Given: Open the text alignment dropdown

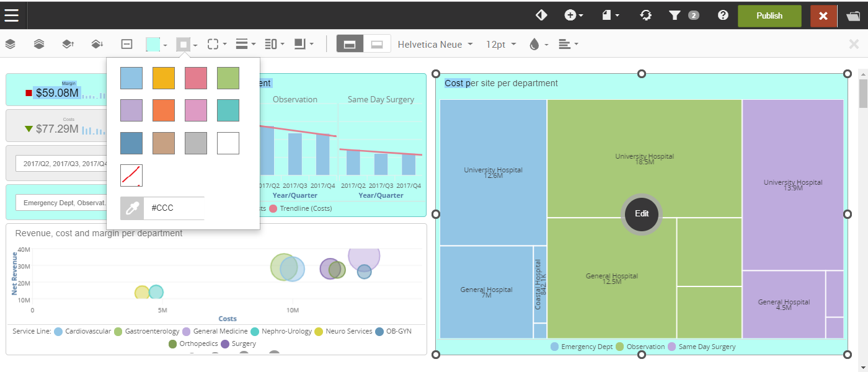Looking at the screenshot, I should coord(568,44).
